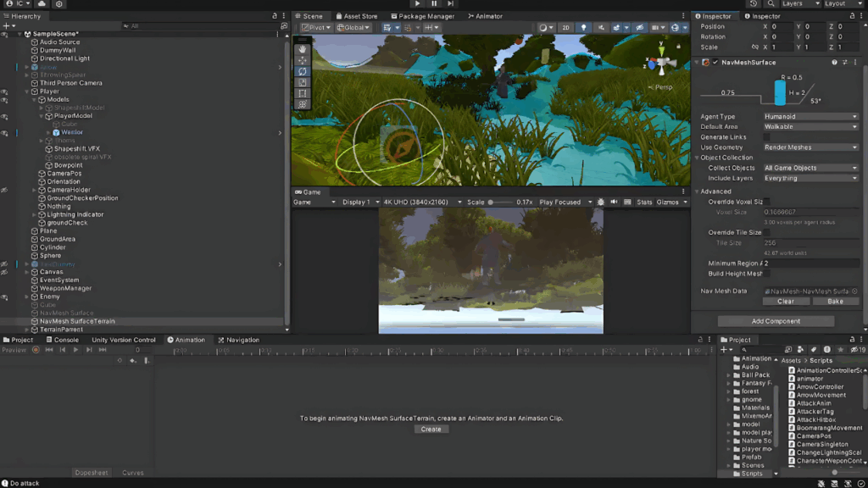Click the Stats button in the Game view
This screenshot has width=868, height=488.
pyautogui.click(x=644, y=202)
